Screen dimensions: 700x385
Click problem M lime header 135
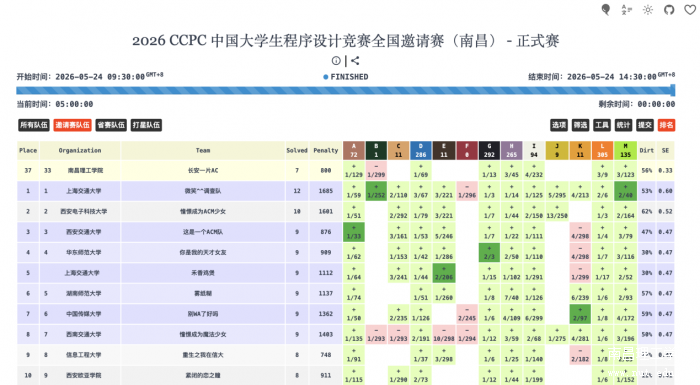625,151
